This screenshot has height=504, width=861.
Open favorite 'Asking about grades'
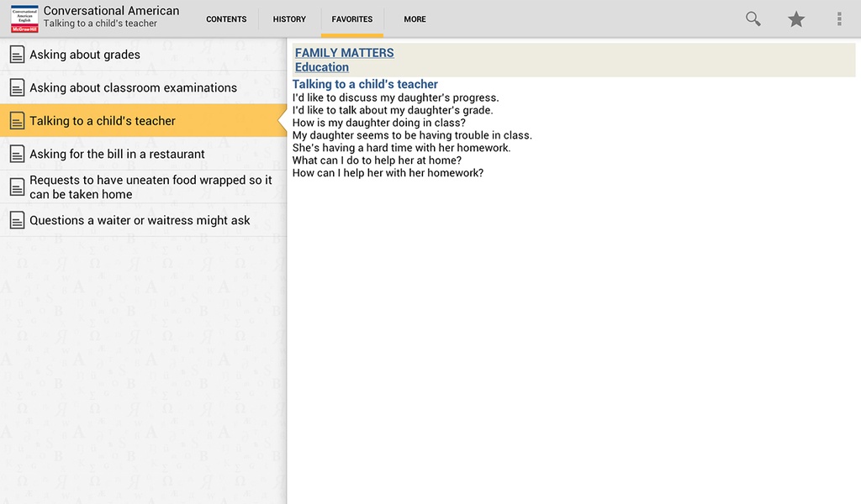(x=143, y=55)
